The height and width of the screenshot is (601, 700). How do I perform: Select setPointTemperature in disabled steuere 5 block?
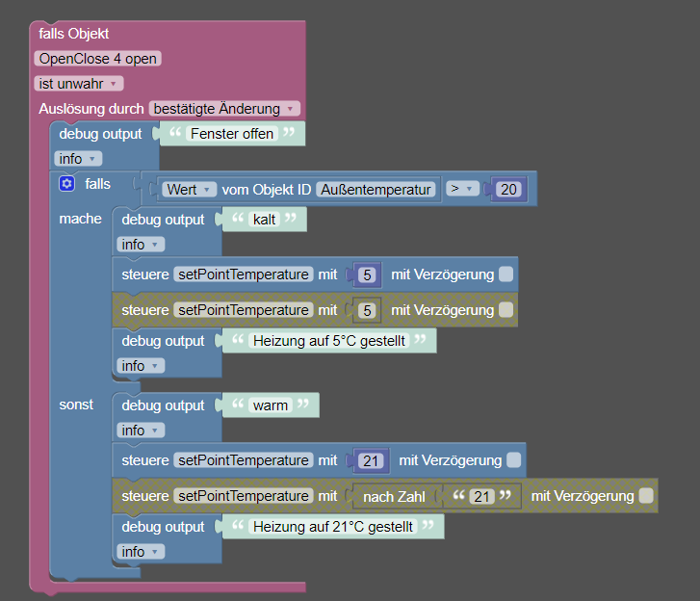click(244, 310)
